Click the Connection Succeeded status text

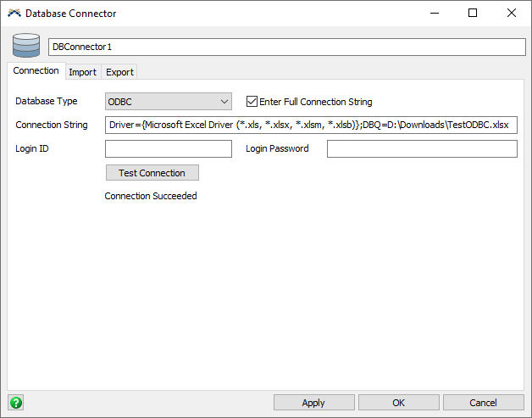coord(151,196)
